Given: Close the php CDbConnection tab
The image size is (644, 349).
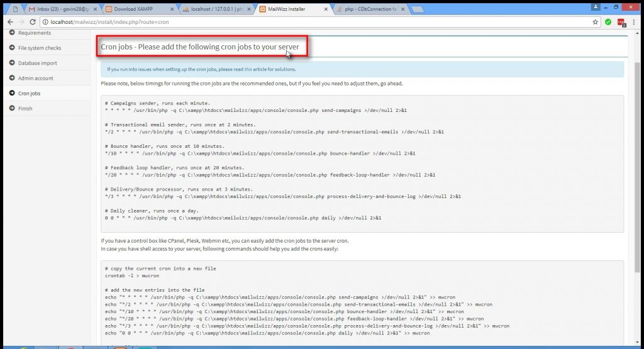Looking at the screenshot, I should click(402, 9).
